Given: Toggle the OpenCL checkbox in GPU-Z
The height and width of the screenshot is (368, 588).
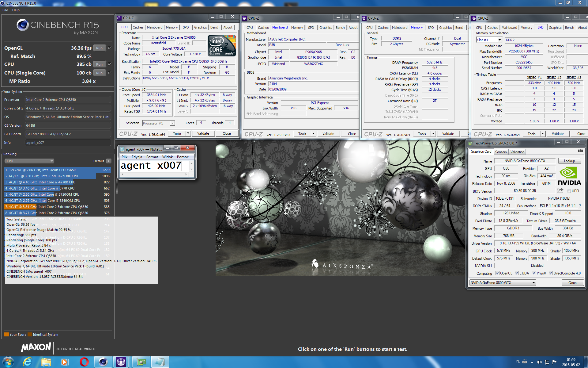Looking at the screenshot, I should coord(497,273).
